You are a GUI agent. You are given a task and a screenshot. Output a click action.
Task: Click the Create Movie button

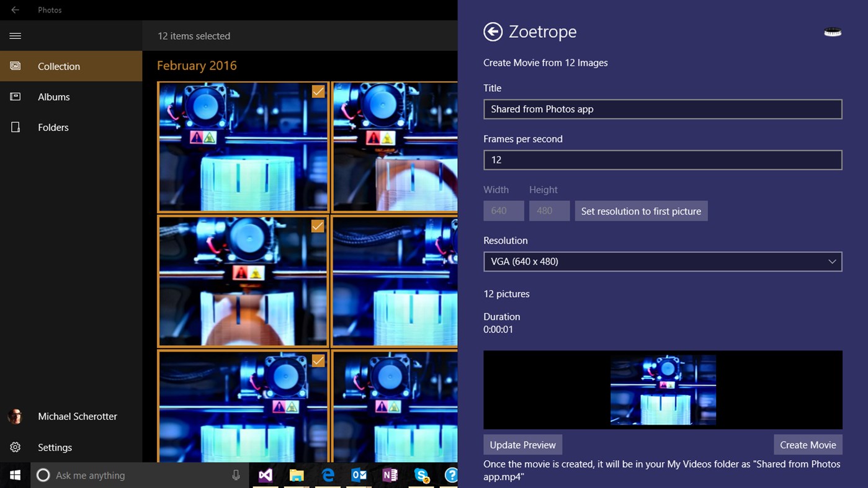(x=808, y=445)
